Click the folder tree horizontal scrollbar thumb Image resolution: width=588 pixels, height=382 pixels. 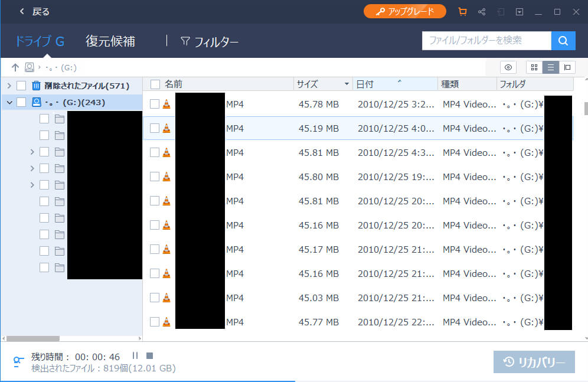pyautogui.click(x=33, y=338)
